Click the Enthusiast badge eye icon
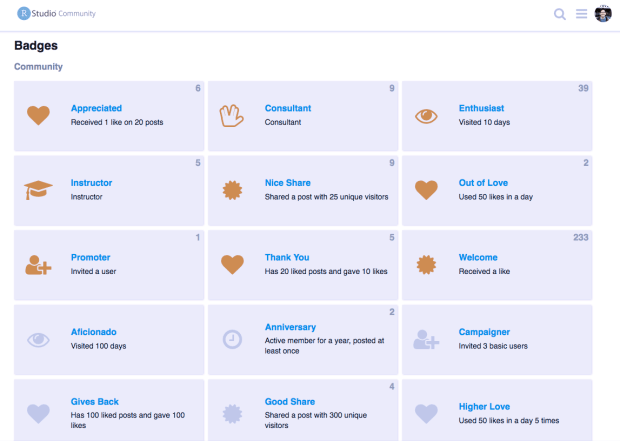 pyautogui.click(x=426, y=116)
